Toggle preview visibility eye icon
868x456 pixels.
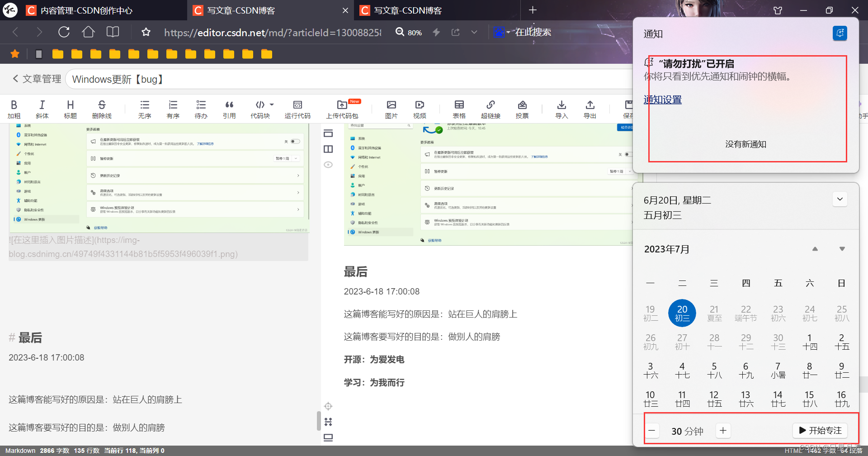[x=328, y=165]
